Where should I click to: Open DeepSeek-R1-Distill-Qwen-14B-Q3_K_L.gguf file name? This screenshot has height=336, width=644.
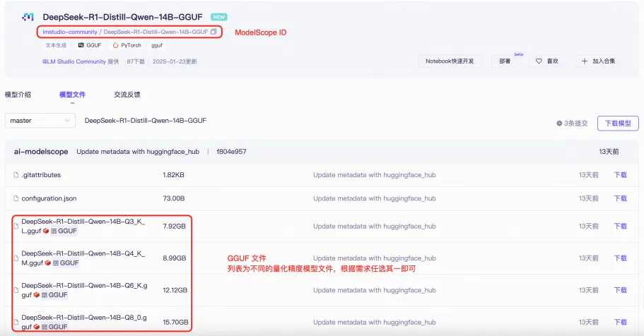[x=83, y=226]
